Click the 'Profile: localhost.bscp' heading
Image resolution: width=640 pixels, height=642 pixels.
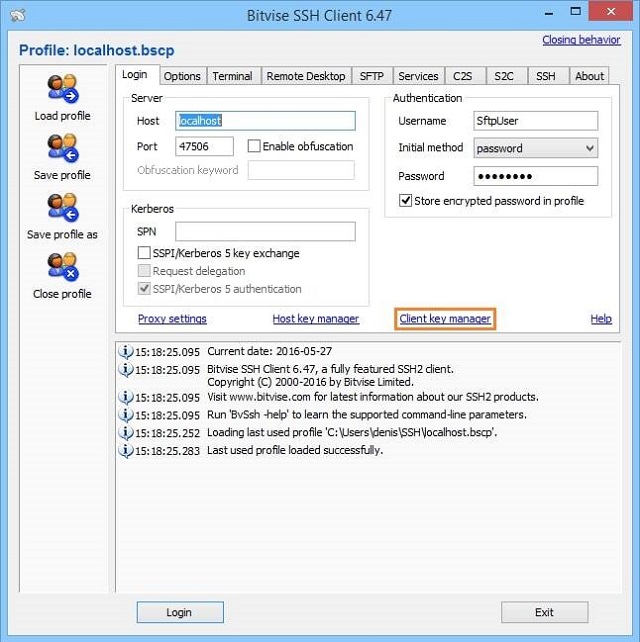pyautogui.click(x=97, y=50)
